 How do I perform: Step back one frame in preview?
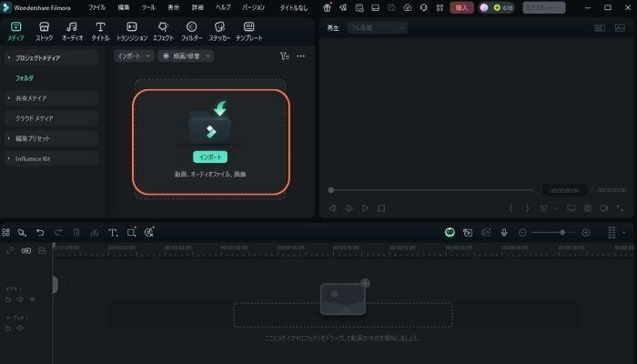click(x=333, y=208)
